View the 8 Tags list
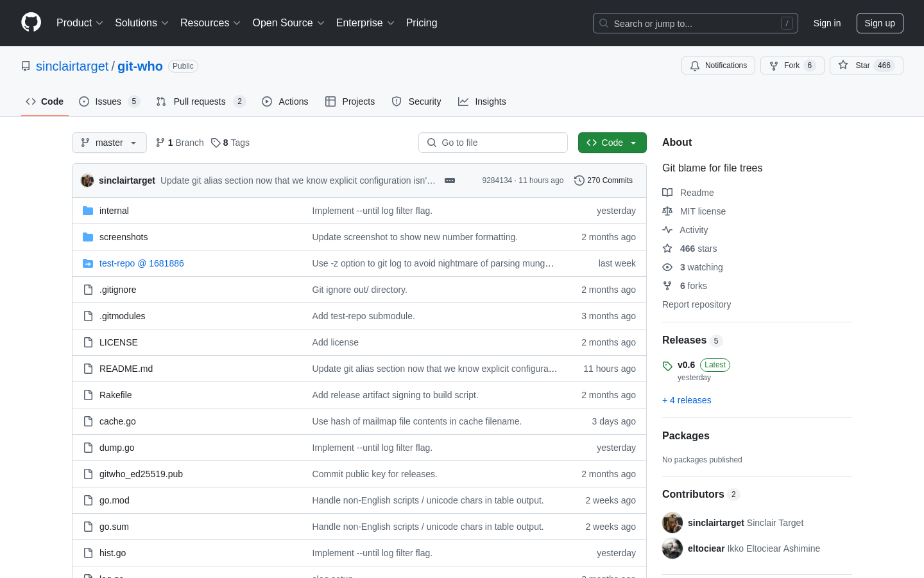This screenshot has width=924, height=578. [x=230, y=143]
